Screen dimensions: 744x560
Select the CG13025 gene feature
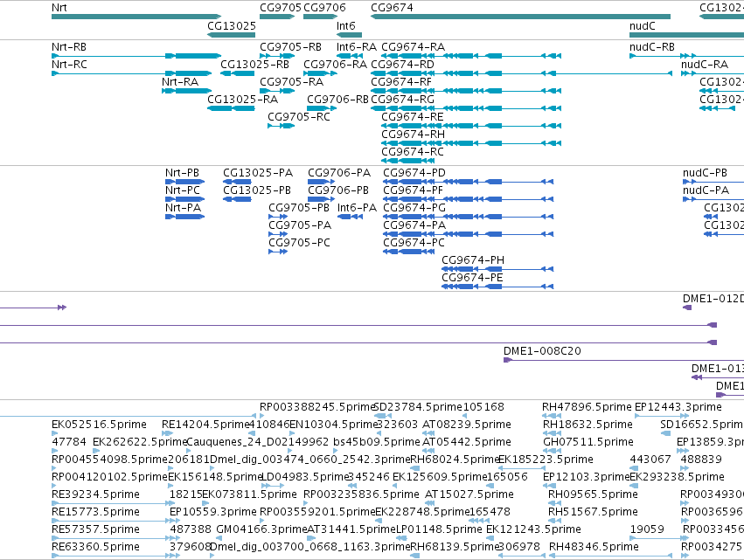[231, 35]
